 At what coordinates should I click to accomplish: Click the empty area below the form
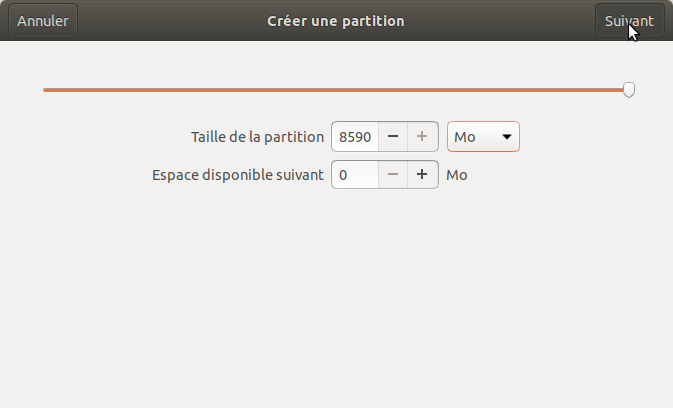point(336,300)
